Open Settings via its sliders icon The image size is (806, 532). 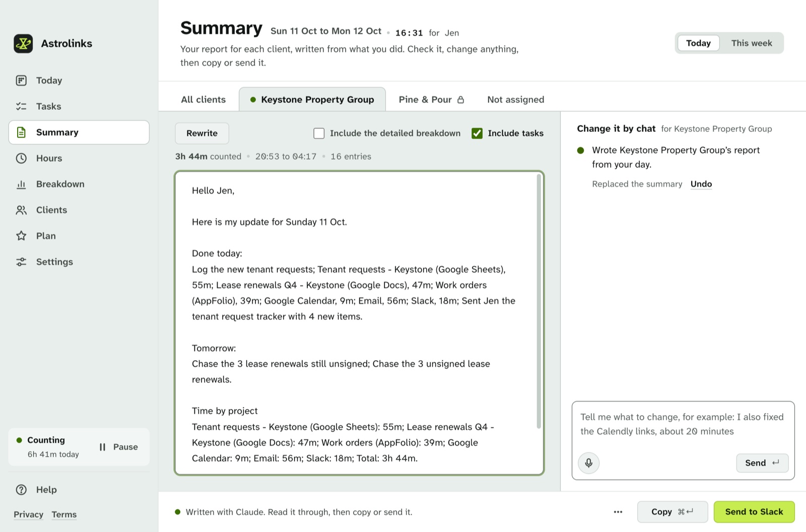click(21, 262)
